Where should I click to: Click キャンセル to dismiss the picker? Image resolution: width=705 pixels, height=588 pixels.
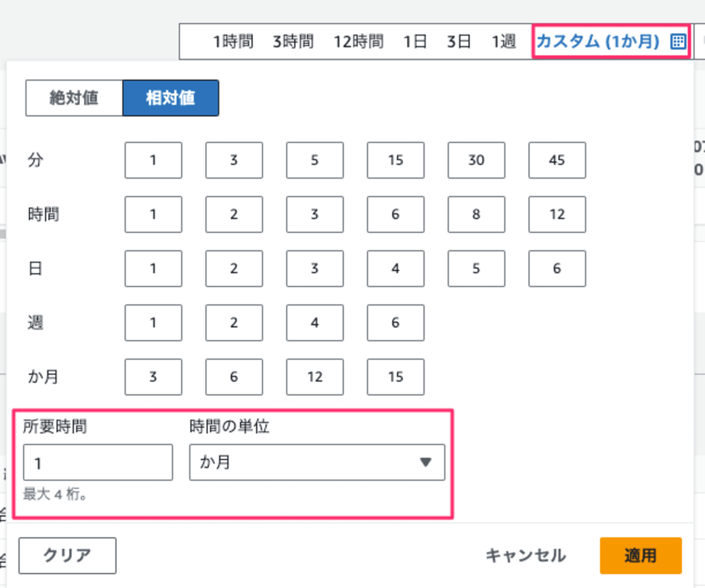pos(526,556)
